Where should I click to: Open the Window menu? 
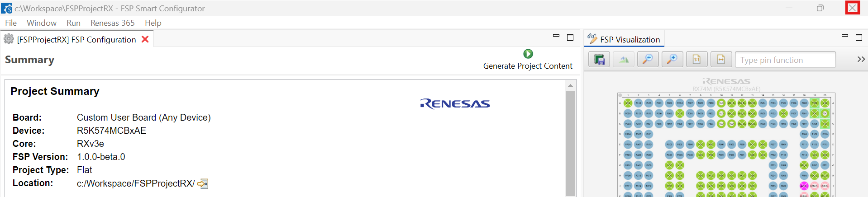(42, 23)
